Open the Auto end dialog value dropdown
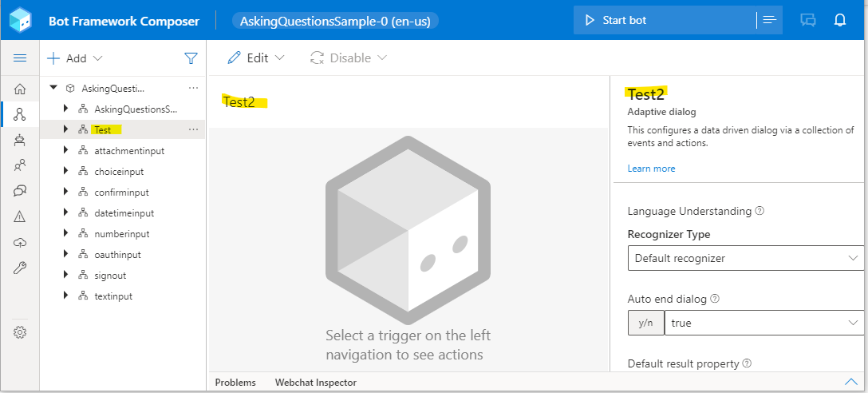Image resolution: width=868 pixels, height=393 pixels. [764, 323]
